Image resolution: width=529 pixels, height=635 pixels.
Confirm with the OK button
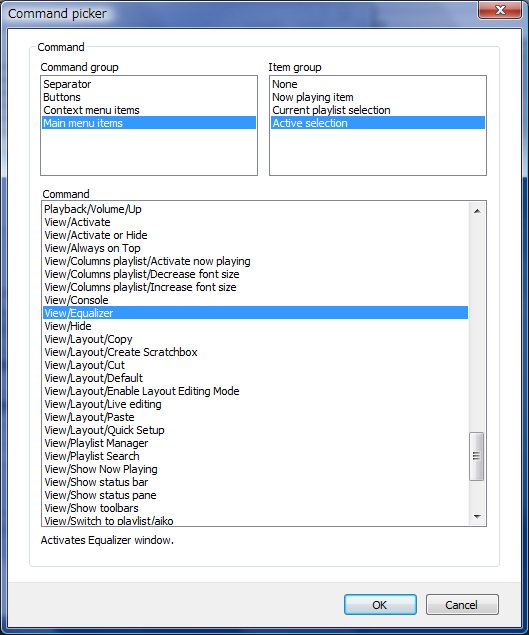[x=380, y=605]
